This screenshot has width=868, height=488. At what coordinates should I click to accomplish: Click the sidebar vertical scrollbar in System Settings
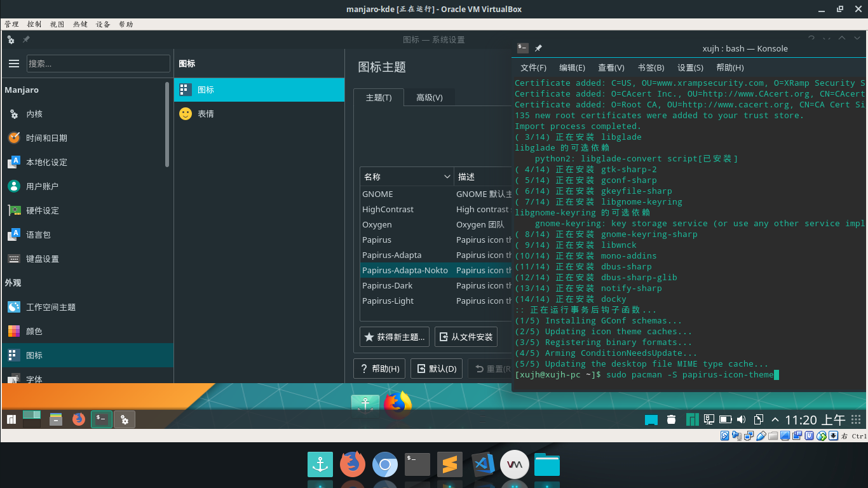tap(168, 124)
